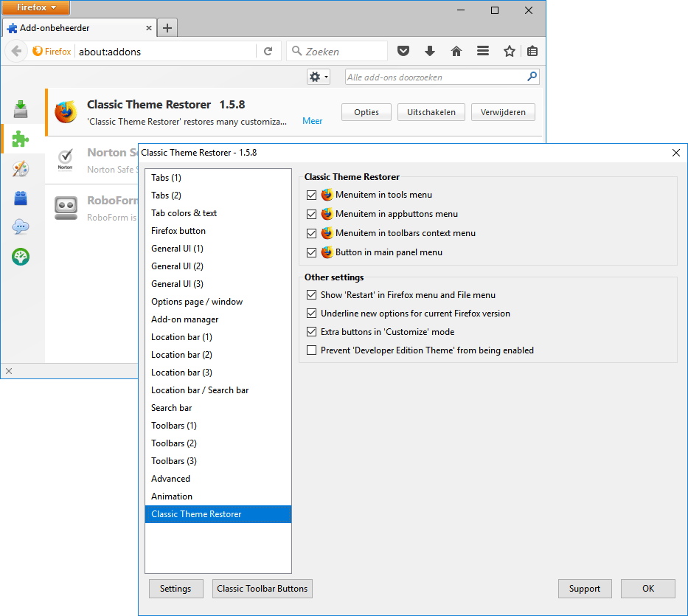This screenshot has height=616, width=688.
Task: Click Classic Theme Restorer Firefox icon
Action: click(x=66, y=112)
